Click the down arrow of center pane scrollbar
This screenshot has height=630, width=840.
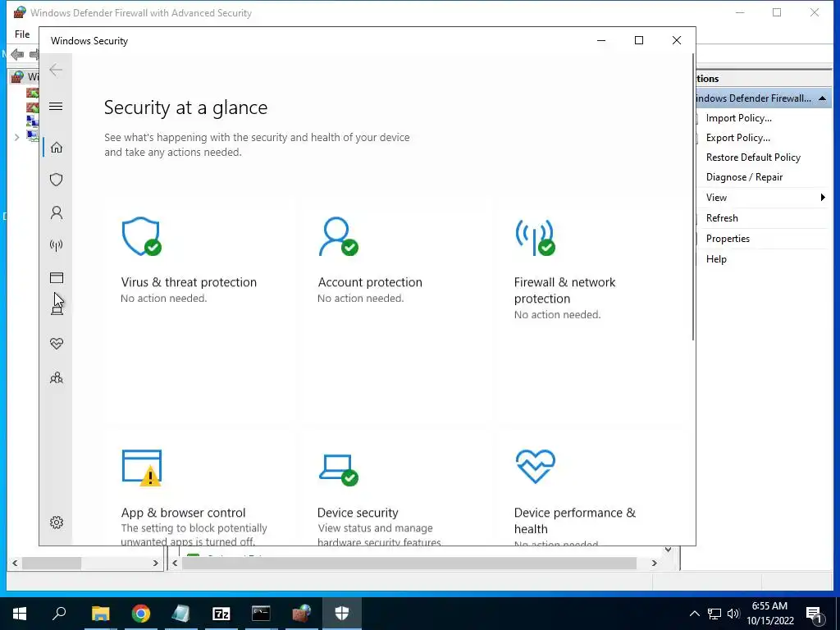[668, 550]
